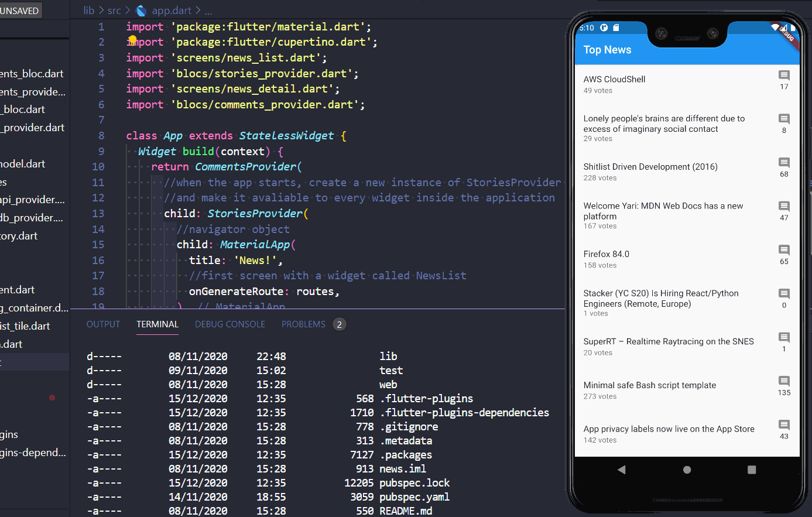Click the lightbulb quick-fix icon on line 2

tap(132, 40)
